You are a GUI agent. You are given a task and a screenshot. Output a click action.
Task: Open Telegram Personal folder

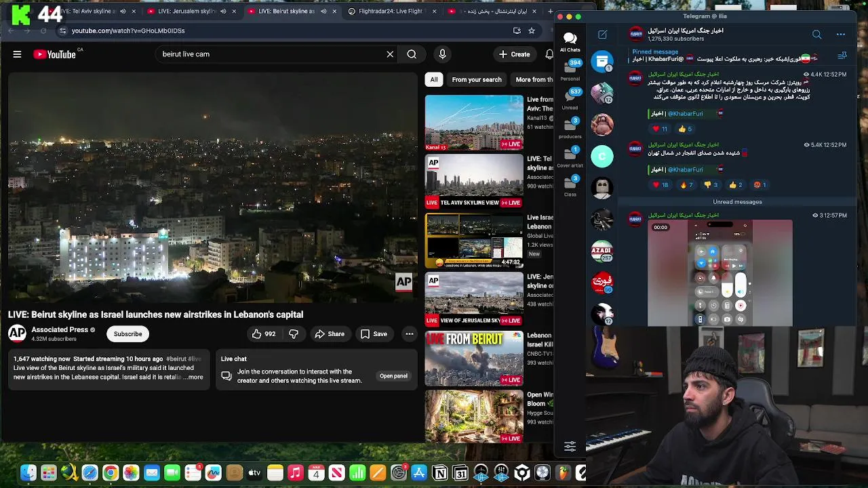click(x=570, y=70)
